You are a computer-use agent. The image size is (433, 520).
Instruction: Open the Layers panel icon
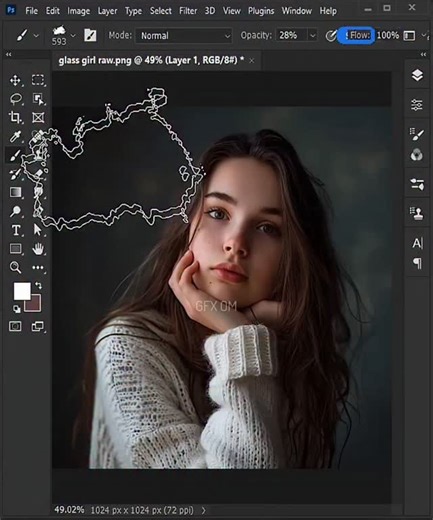[x=417, y=76]
